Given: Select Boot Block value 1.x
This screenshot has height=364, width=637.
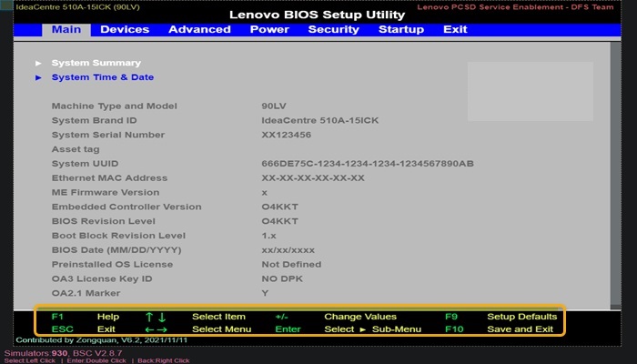Looking at the screenshot, I should (x=269, y=236).
